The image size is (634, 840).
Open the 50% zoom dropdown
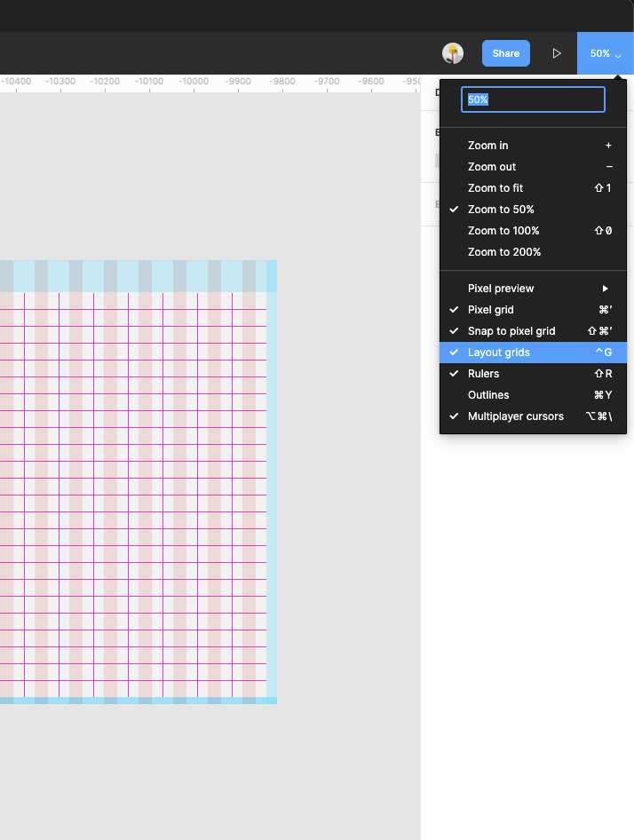coord(605,53)
